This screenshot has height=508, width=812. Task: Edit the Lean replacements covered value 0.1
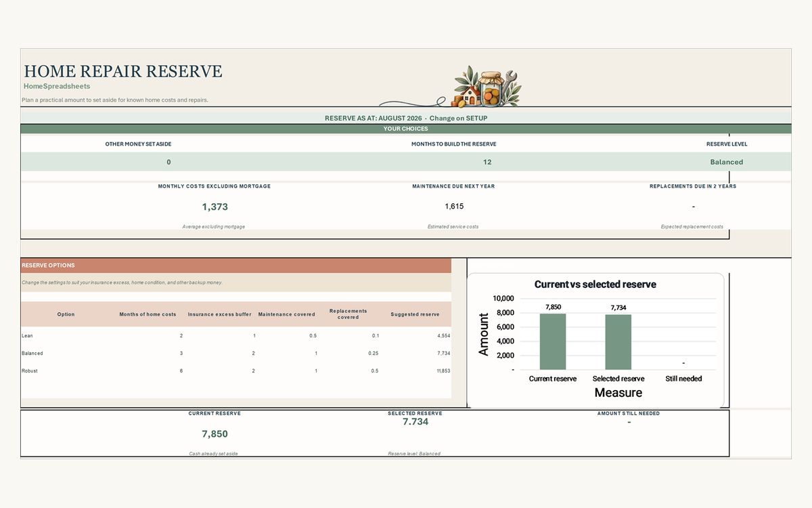(x=375, y=336)
